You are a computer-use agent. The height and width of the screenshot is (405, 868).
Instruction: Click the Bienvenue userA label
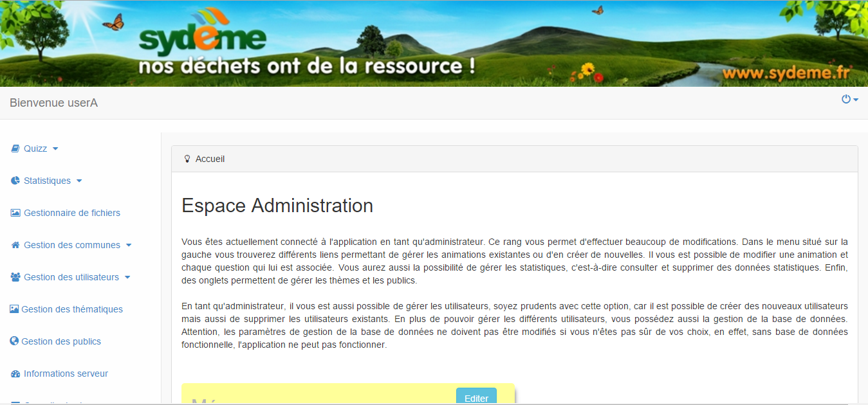(x=53, y=102)
